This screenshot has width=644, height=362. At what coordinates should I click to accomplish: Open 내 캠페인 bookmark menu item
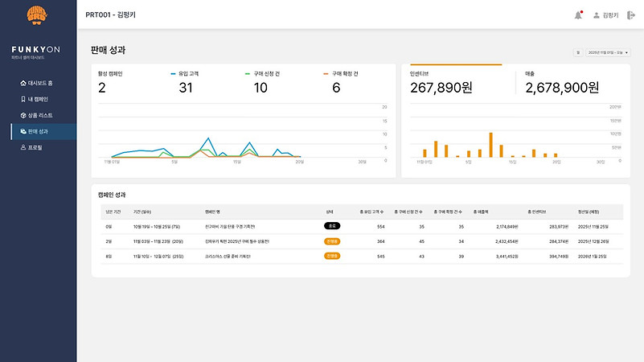click(x=34, y=99)
